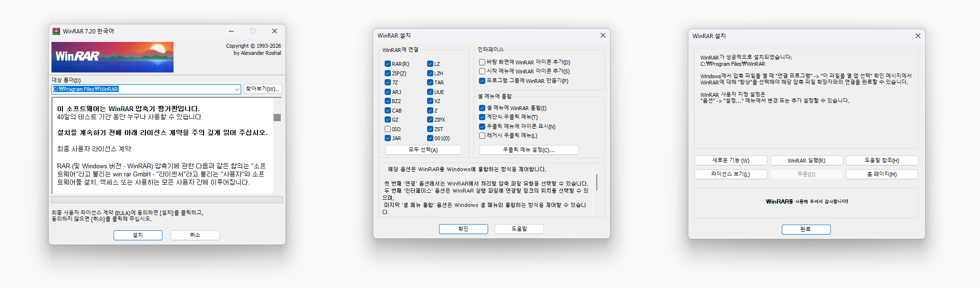980x288 pixels.
Task: Click the 완료 finish button
Action: pos(806,229)
